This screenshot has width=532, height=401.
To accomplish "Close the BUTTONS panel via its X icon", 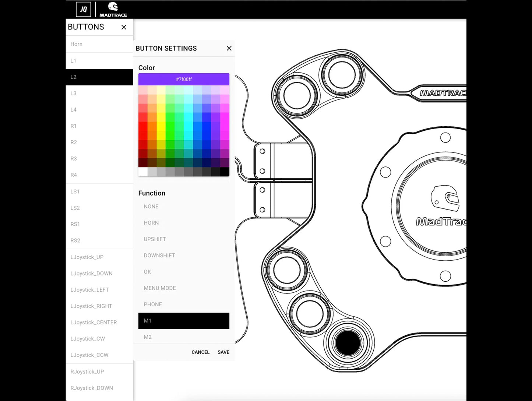I will click(x=124, y=27).
